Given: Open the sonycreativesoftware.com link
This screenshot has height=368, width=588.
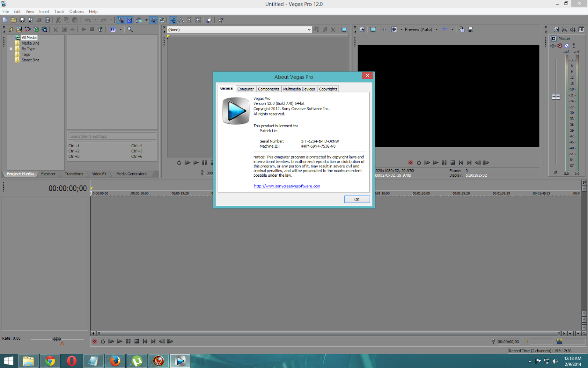Looking at the screenshot, I should coord(287,186).
